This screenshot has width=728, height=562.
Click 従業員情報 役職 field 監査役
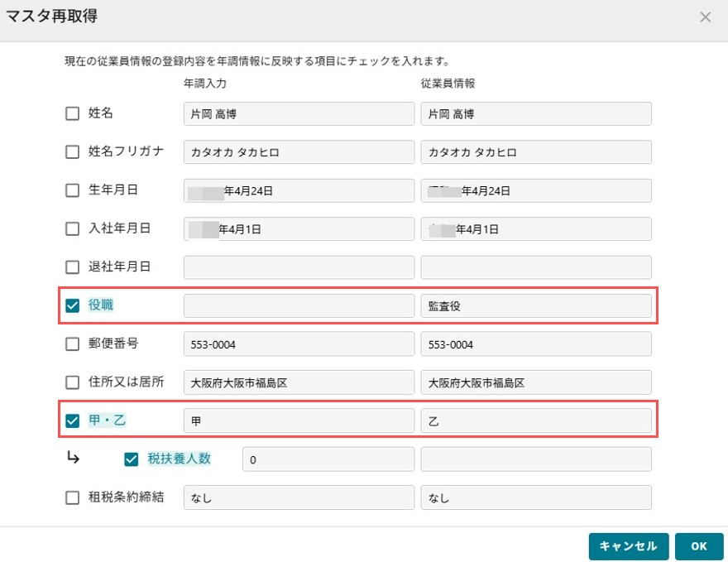(536, 306)
